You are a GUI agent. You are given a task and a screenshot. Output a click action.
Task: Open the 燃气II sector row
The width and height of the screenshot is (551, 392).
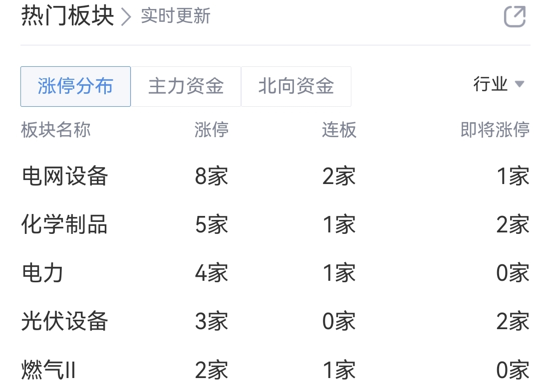pos(275,370)
